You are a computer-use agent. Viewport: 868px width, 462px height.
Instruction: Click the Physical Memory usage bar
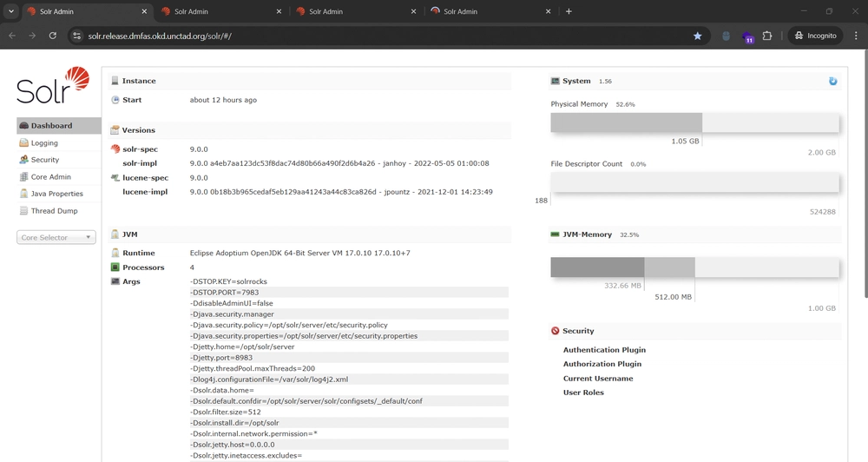[x=694, y=122]
